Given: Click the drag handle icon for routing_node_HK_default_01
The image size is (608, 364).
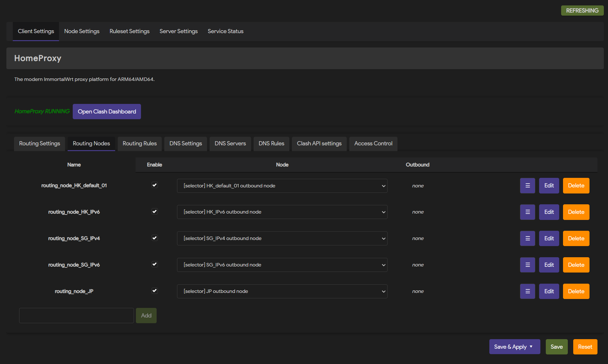Looking at the screenshot, I should (x=528, y=186).
